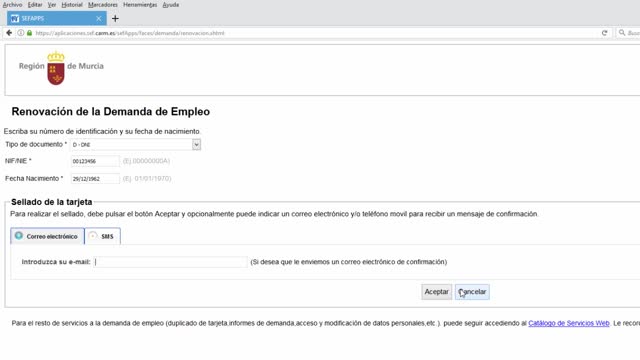Image resolution: width=640 pixels, height=360 pixels.
Task: Select the SMS radio icon
Action: 93,236
